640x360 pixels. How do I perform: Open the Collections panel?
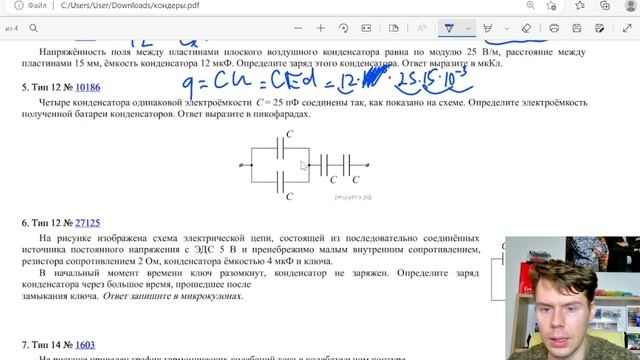[x=605, y=5]
